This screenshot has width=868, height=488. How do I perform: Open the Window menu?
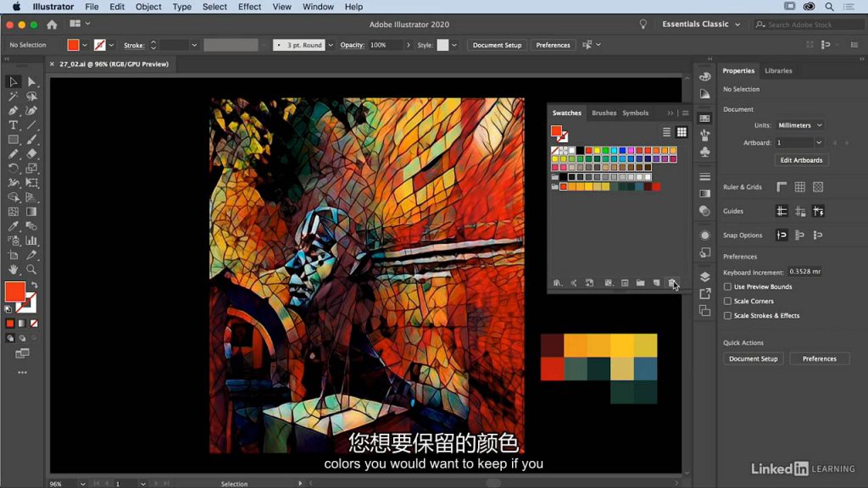pyautogui.click(x=318, y=7)
